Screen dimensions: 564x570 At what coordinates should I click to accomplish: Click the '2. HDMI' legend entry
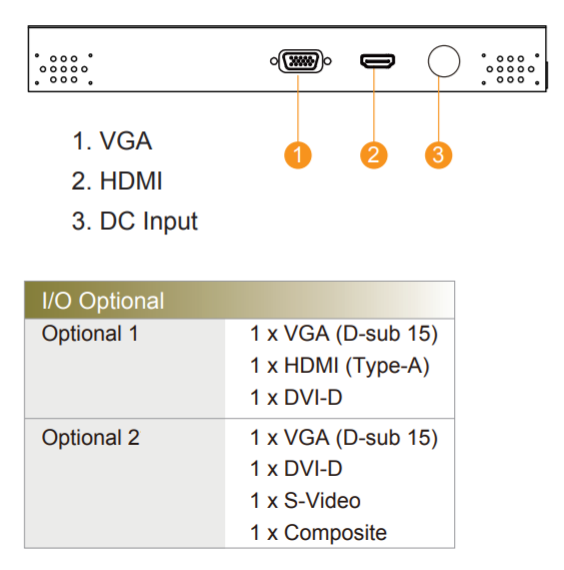[117, 181]
